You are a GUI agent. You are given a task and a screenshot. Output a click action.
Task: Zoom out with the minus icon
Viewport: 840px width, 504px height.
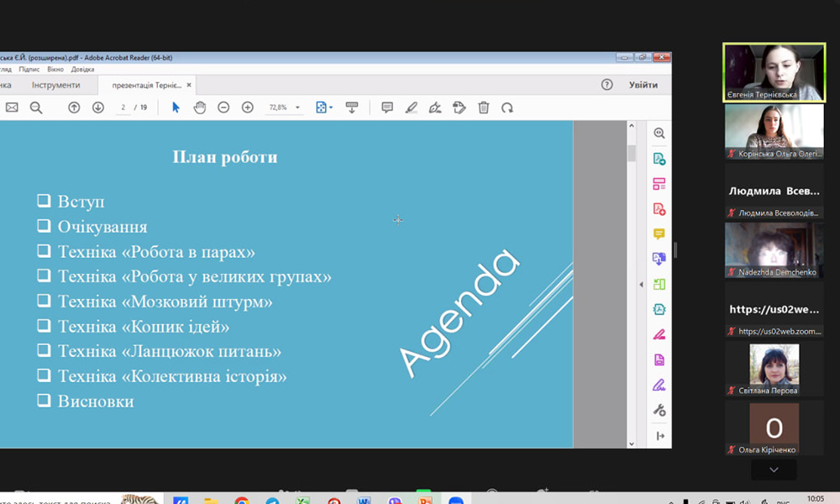click(x=223, y=108)
